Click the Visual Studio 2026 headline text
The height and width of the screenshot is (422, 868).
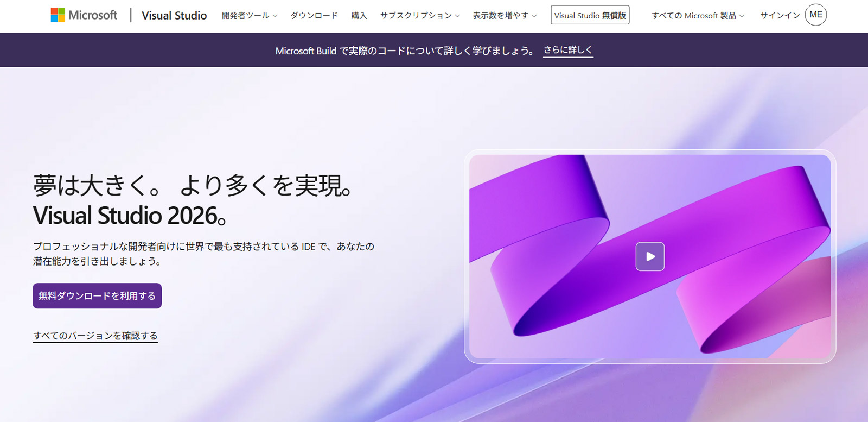pos(130,216)
